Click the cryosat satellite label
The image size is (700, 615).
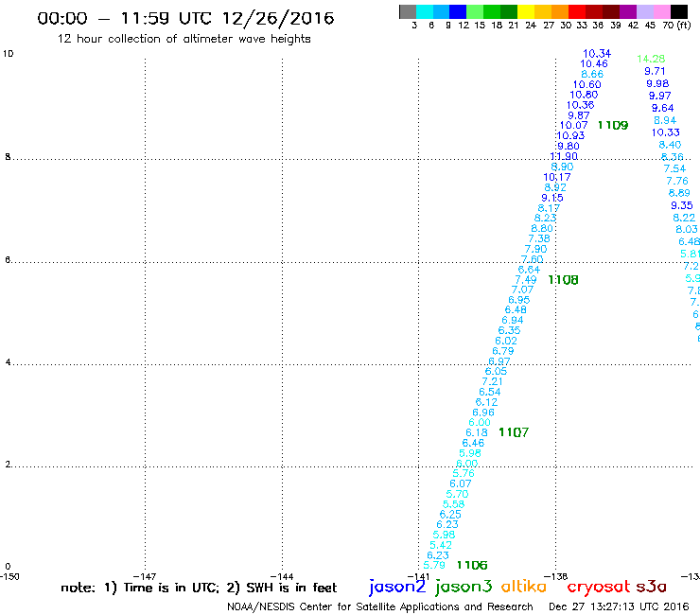click(x=599, y=587)
